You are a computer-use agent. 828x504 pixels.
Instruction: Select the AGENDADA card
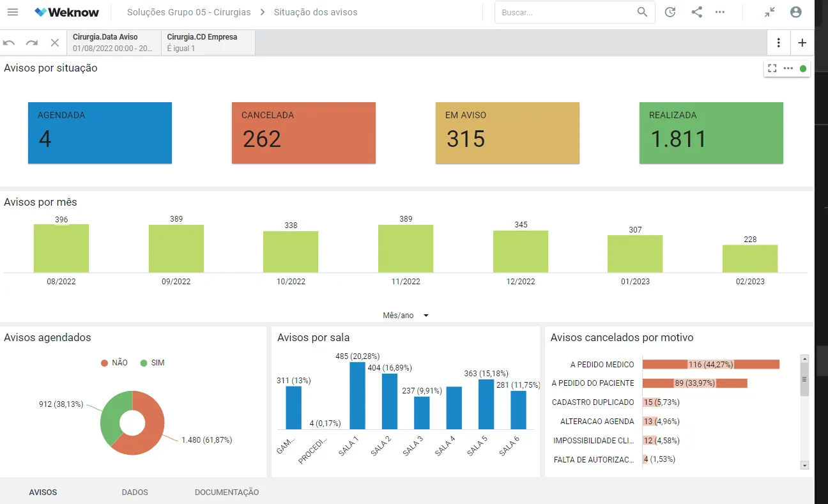pyautogui.click(x=100, y=133)
